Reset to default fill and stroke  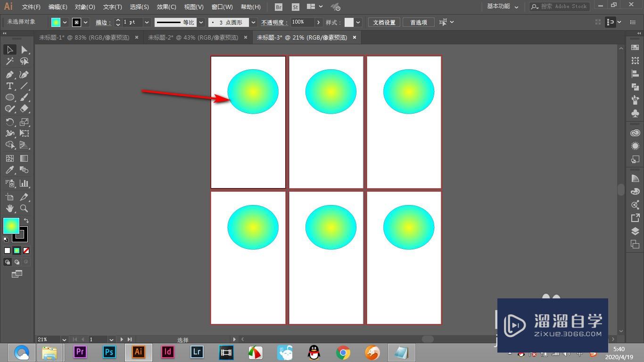(6, 239)
